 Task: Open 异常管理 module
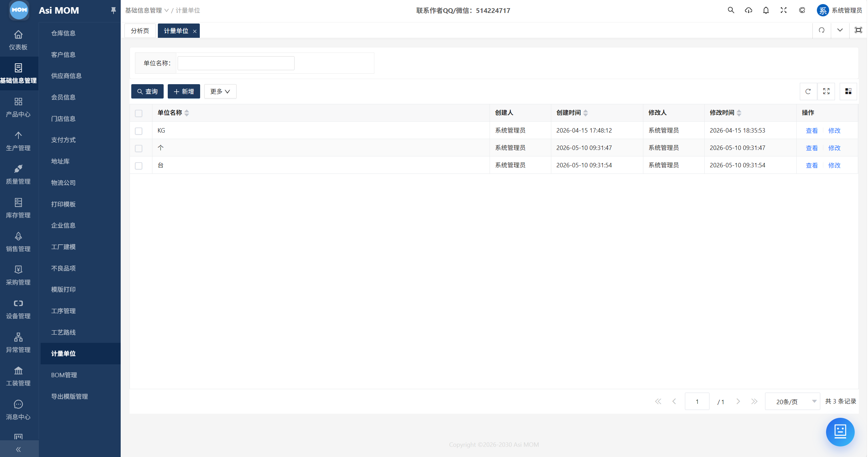18,342
